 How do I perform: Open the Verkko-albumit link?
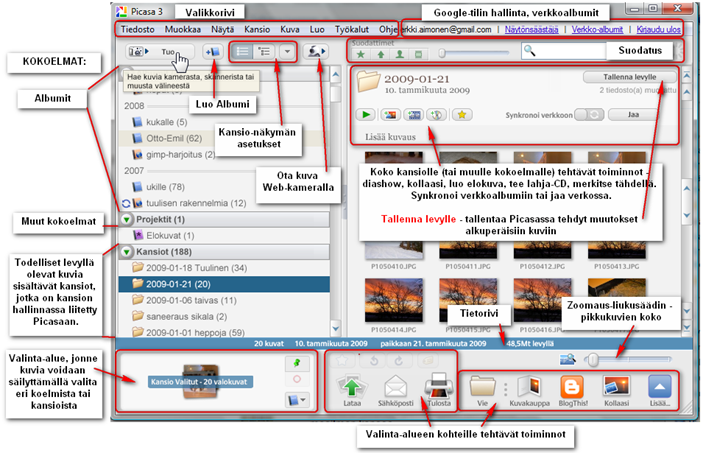[x=597, y=30]
